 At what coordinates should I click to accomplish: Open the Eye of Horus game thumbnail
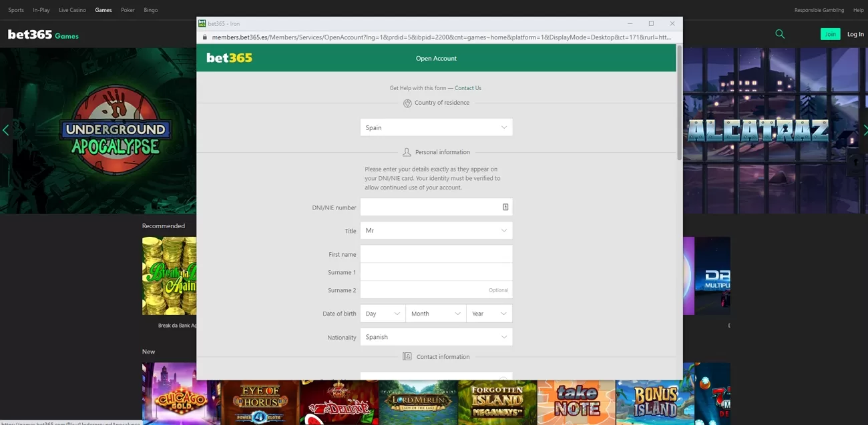coord(260,402)
